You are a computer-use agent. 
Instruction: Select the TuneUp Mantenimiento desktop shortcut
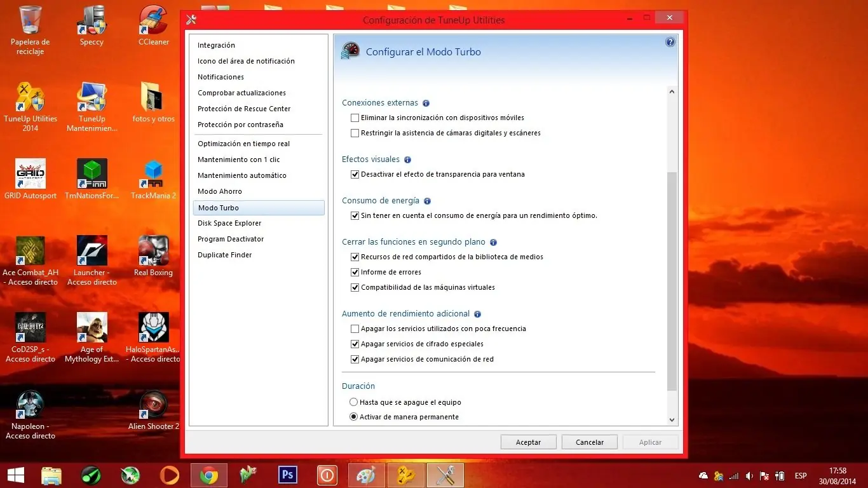(x=92, y=107)
